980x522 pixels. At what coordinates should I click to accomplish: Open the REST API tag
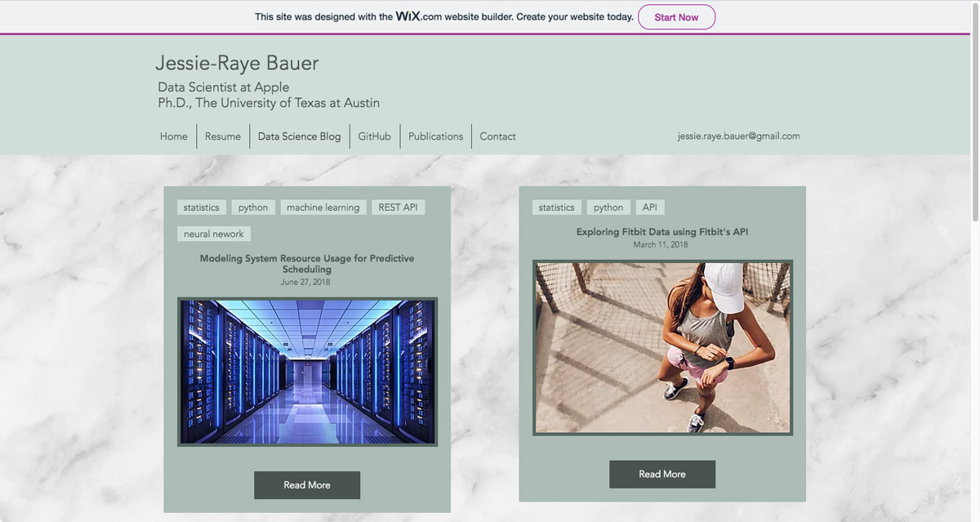pos(398,207)
